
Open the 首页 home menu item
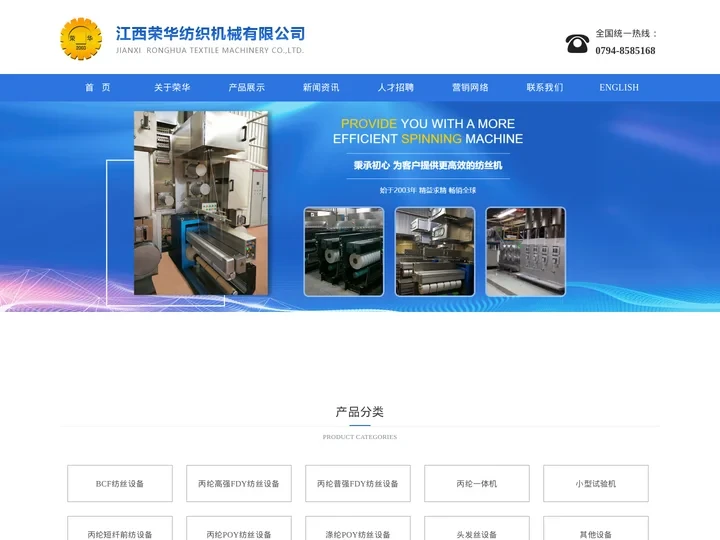coord(97,88)
